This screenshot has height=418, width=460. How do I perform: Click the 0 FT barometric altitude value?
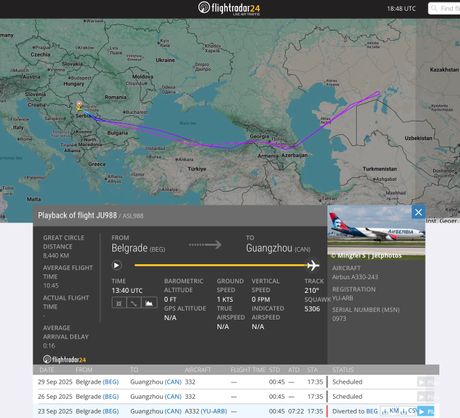[x=170, y=300]
